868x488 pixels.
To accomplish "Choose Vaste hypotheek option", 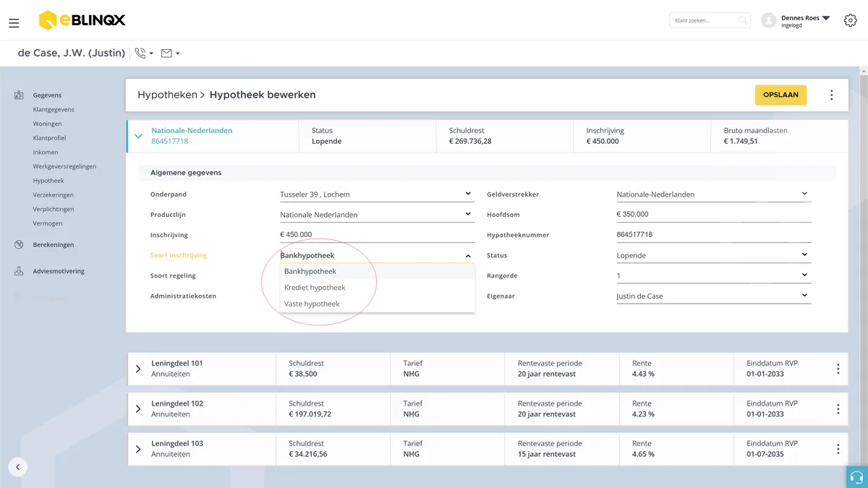I will (377, 304).
